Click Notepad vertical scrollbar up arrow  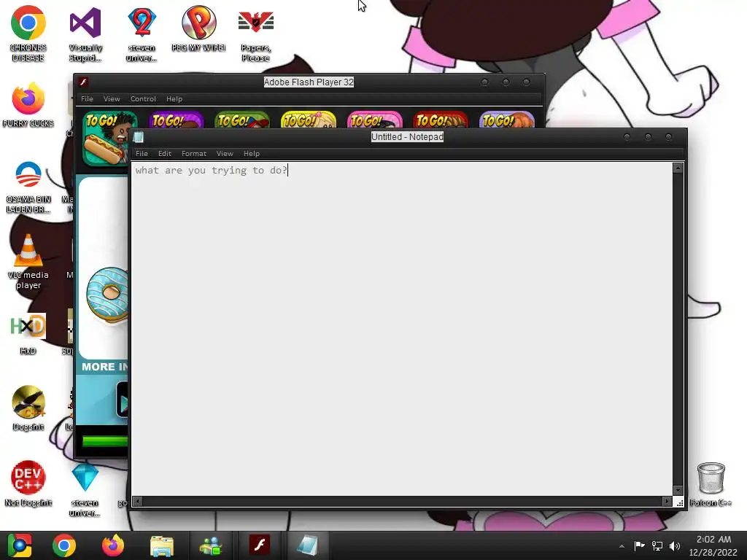point(678,168)
